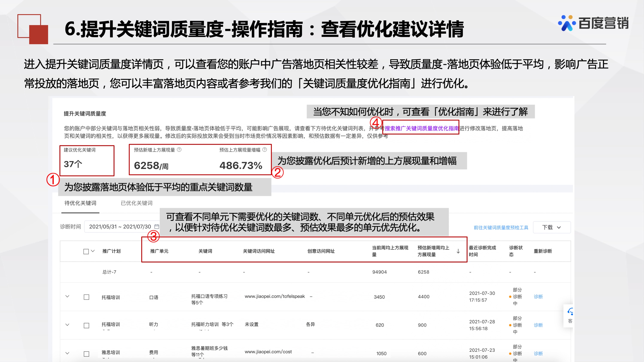Image resolution: width=644 pixels, height=362 pixels.
Task: Click the orange diagnosing status dot for 托福培训
Action: (x=510, y=297)
